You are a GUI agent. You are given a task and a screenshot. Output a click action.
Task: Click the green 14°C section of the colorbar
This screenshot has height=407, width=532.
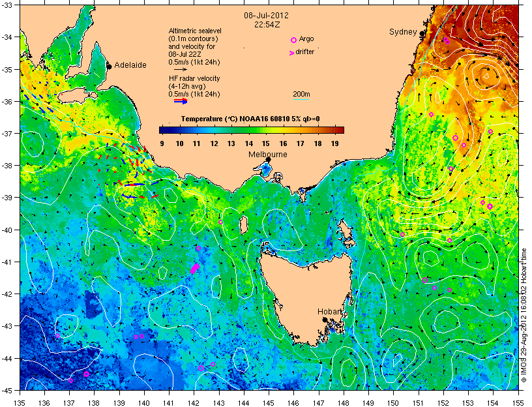pos(248,130)
